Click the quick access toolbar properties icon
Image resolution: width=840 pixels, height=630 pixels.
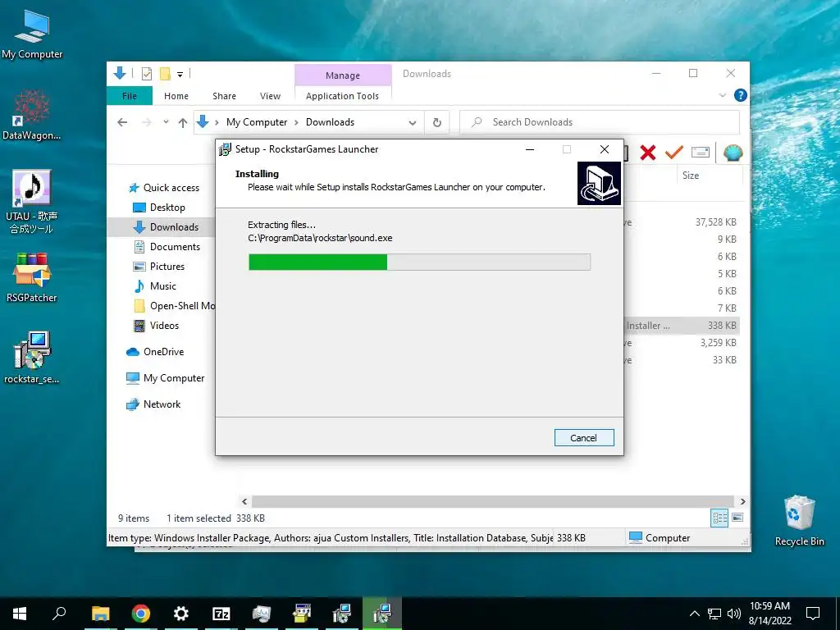146,74
